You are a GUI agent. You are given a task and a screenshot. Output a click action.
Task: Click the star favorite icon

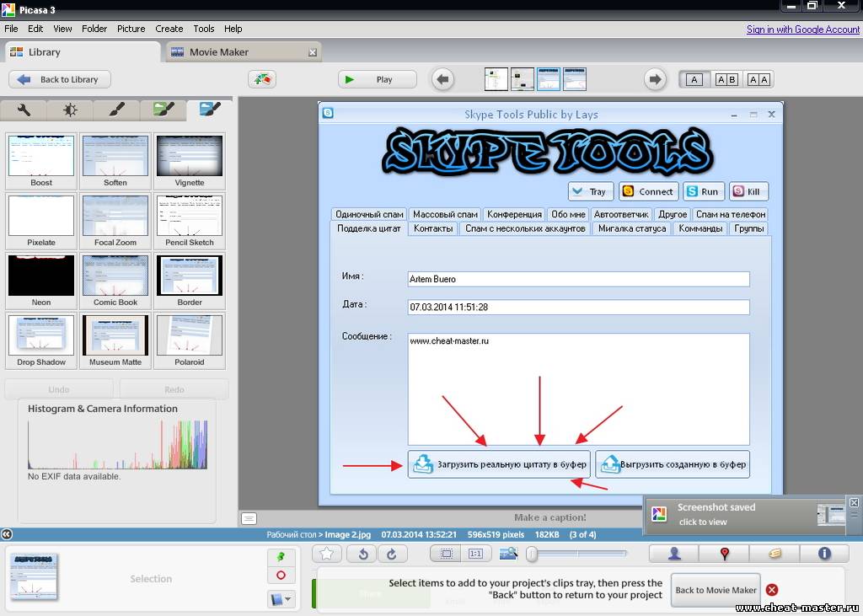tap(327, 554)
